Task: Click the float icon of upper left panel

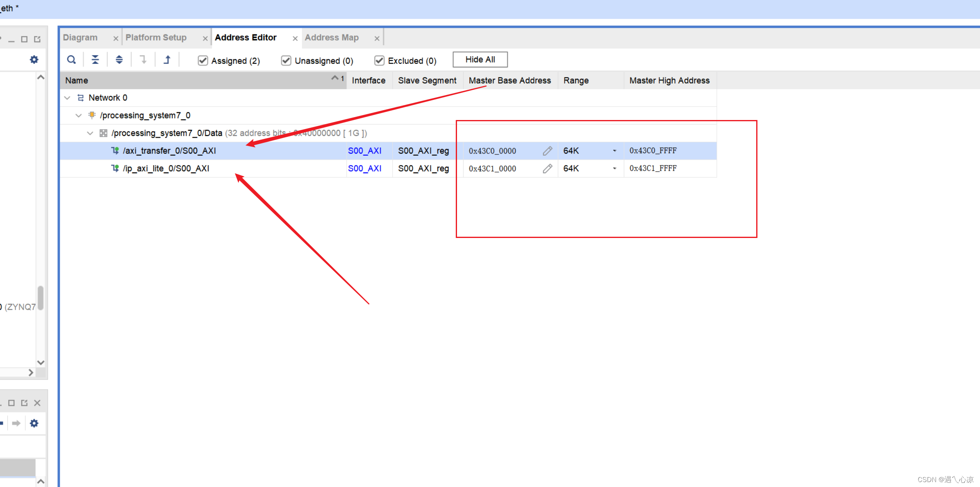Action: point(37,39)
